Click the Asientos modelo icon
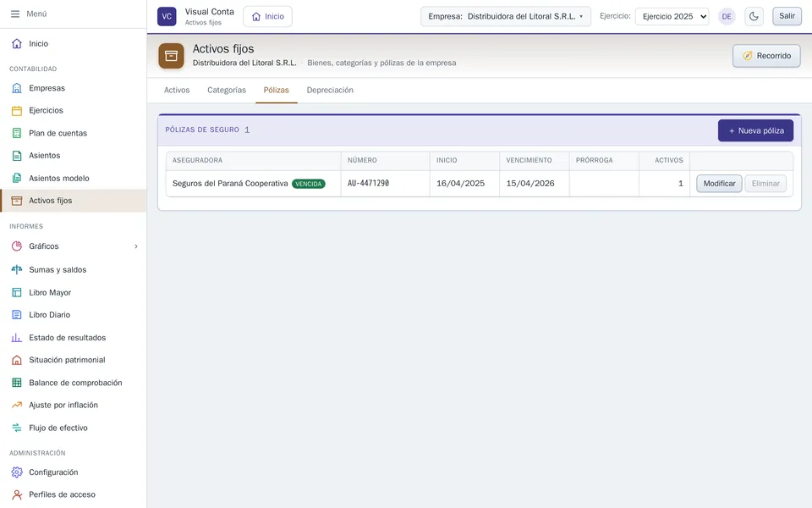Viewport: 812px width, 508px height. 17,179
